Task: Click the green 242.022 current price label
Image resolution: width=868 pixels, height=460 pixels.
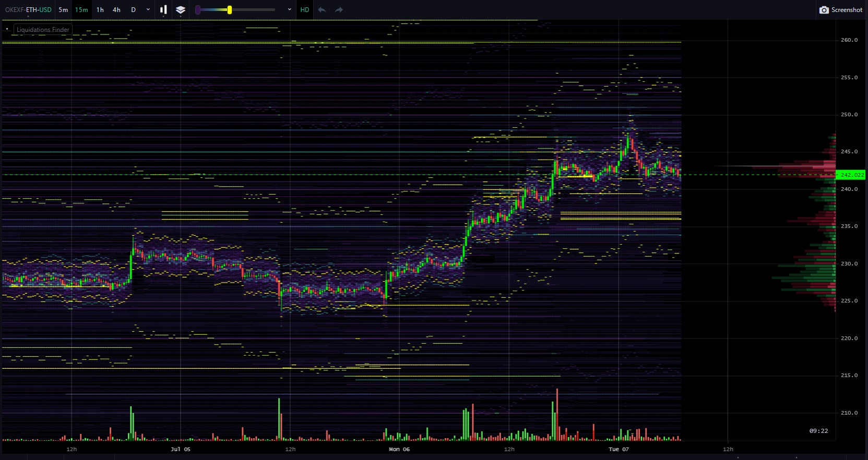Action: [x=851, y=175]
